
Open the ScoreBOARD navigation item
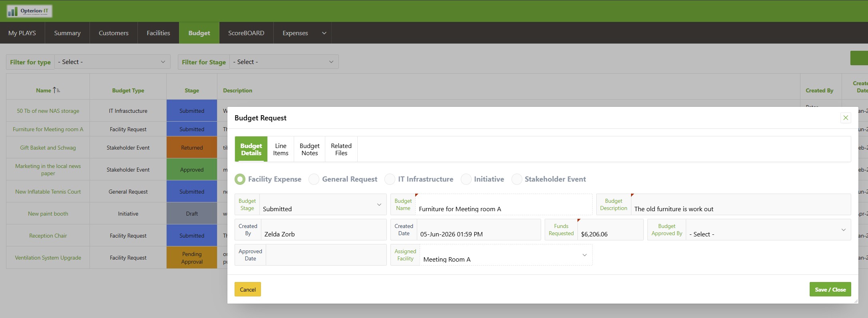coord(246,33)
